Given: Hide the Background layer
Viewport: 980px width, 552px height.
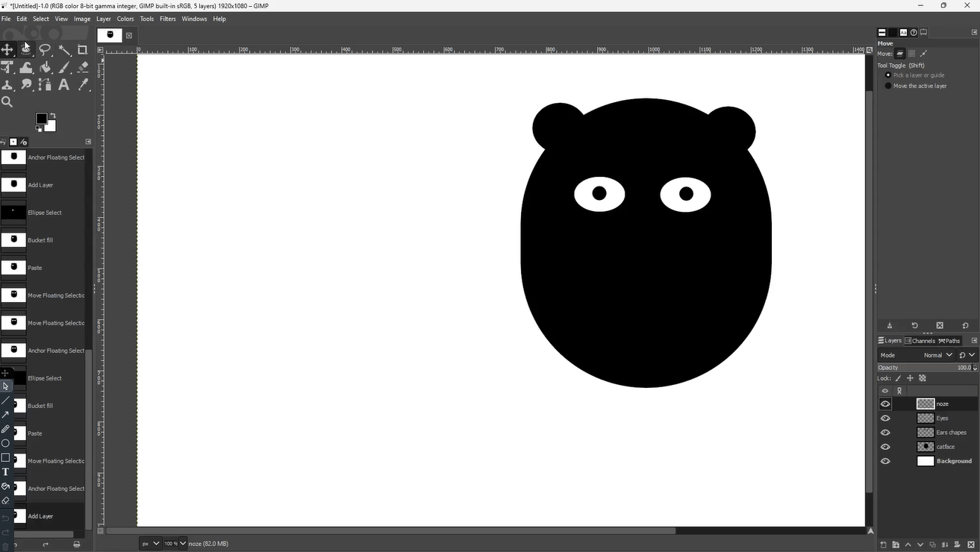Looking at the screenshot, I should pos(885,461).
